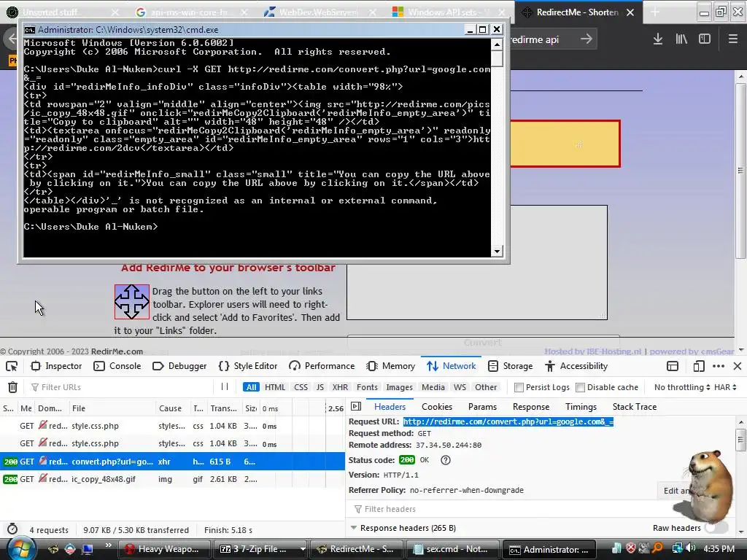The image size is (747, 560).
Task: Toggle the XHR request filter
Action: [340, 387]
